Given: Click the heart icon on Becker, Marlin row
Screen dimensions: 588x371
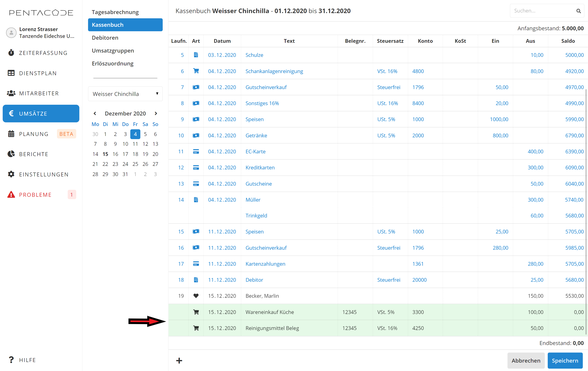Looking at the screenshot, I should pyautogui.click(x=196, y=296).
